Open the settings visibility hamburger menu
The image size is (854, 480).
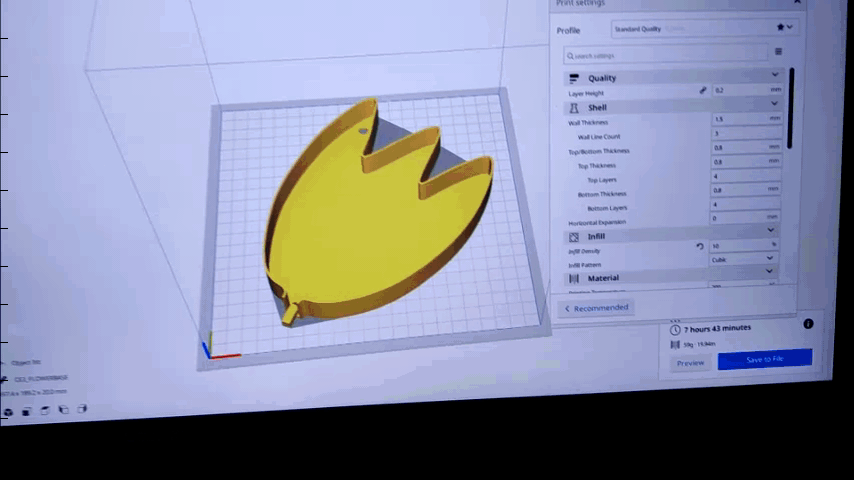pos(778,51)
